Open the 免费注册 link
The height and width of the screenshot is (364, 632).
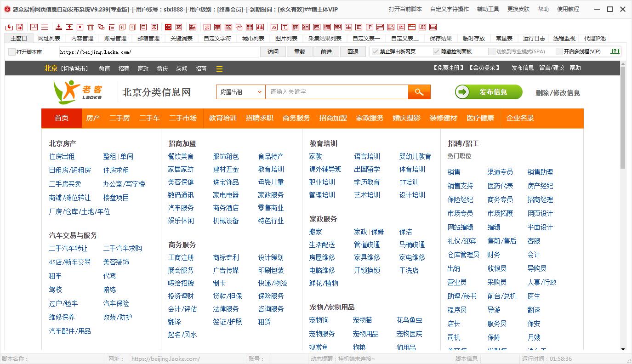pyautogui.click(x=448, y=68)
